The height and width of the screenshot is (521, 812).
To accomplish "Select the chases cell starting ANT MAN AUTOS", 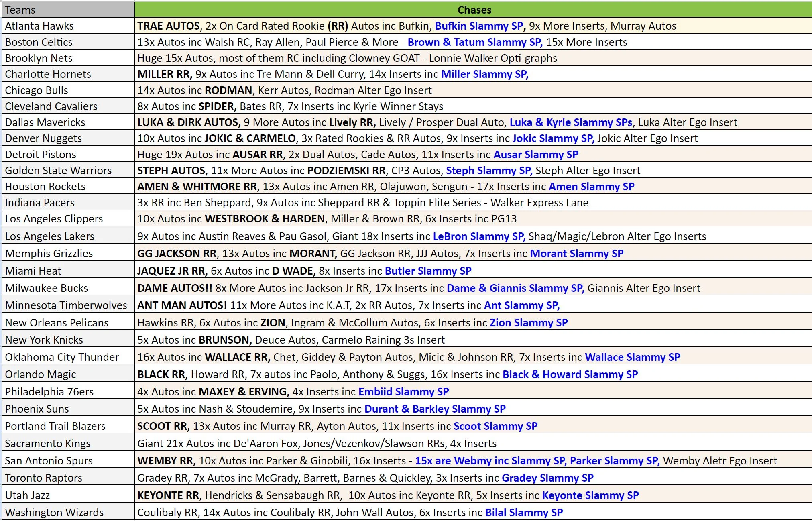I will [473, 304].
